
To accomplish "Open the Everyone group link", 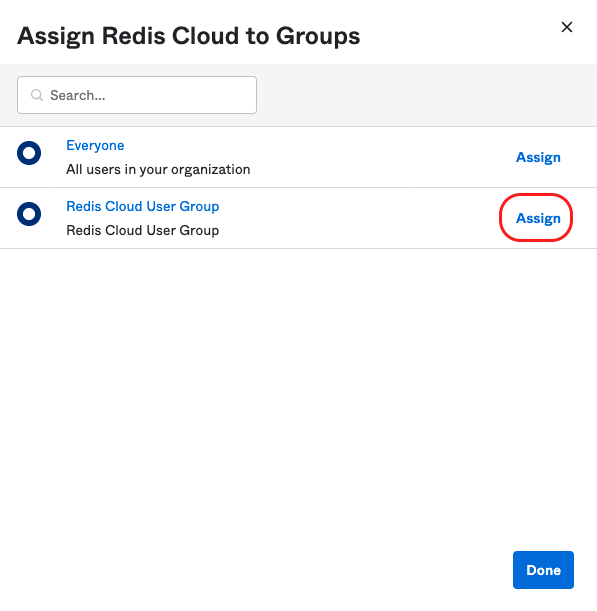I will 95,145.
